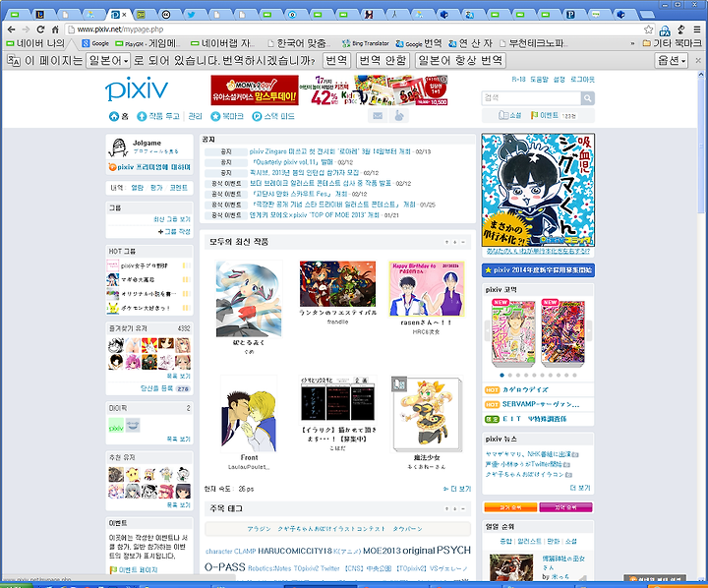This screenshot has height=588, width=708.
Task: Move 주목 태그 section down arrow
Action: [455, 509]
